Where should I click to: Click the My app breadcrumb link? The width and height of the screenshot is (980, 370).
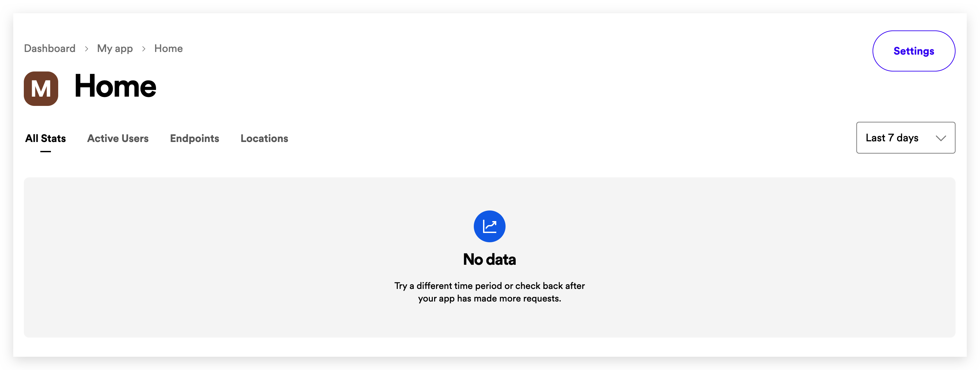tap(115, 48)
